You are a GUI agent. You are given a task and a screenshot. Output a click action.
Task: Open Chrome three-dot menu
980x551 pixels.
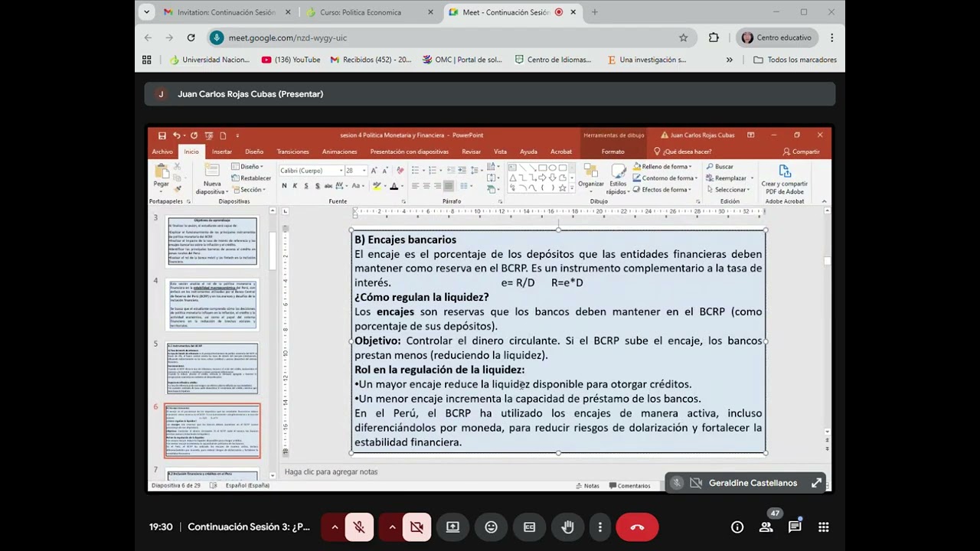tap(831, 37)
